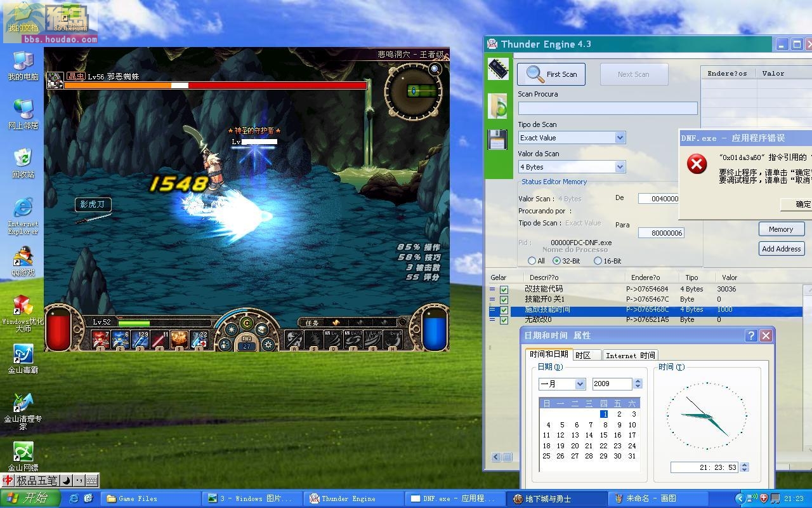Click the Next Scan button

pos(634,74)
